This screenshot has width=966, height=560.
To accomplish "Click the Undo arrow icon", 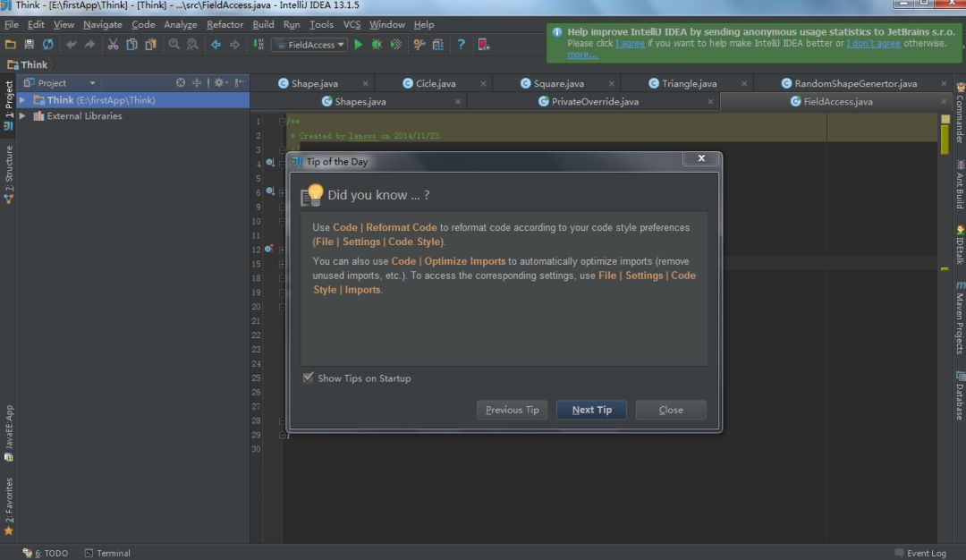I will [72, 45].
